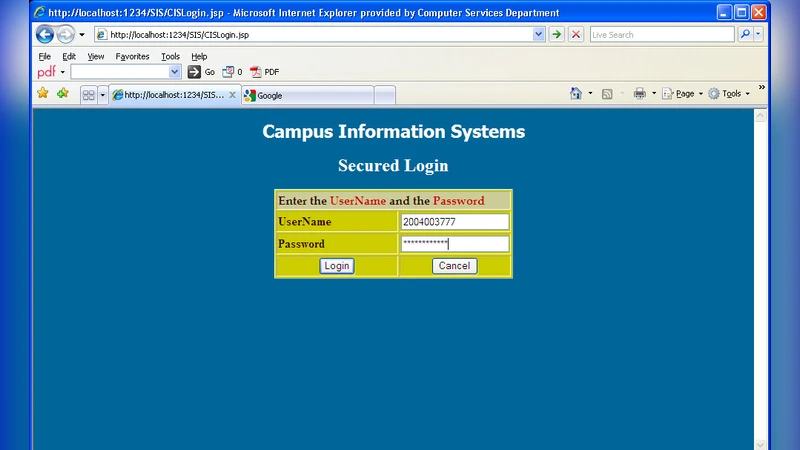800x450 pixels.
Task: Click the RSS Feeds icon
Action: pyautogui.click(x=607, y=93)
